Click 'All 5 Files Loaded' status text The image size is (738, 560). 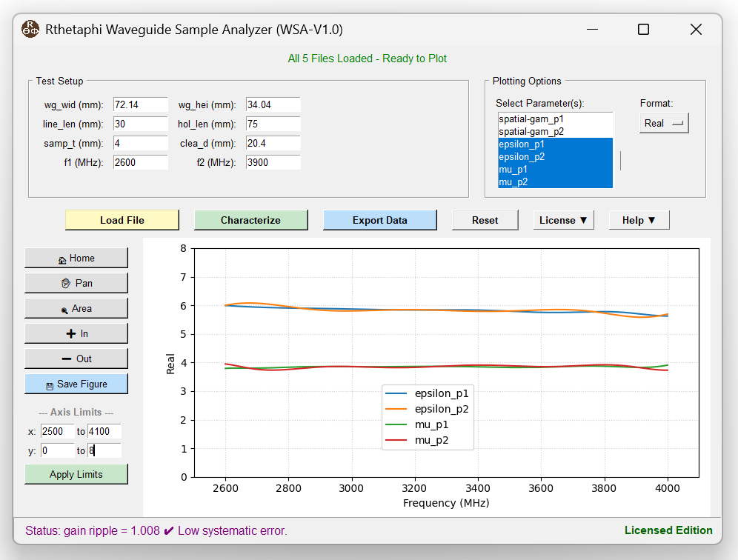pos(367,59)
